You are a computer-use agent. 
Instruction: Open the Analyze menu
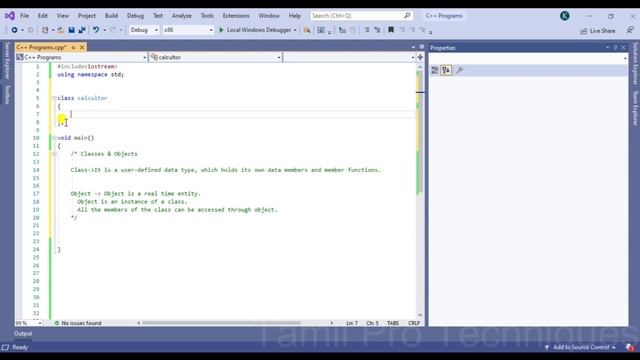182,16
